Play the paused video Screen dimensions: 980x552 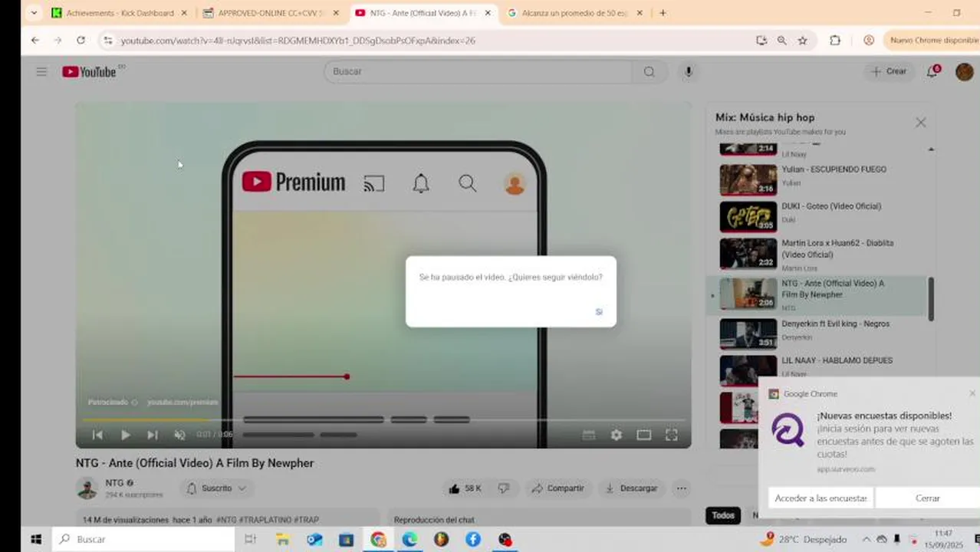[125, 435]
